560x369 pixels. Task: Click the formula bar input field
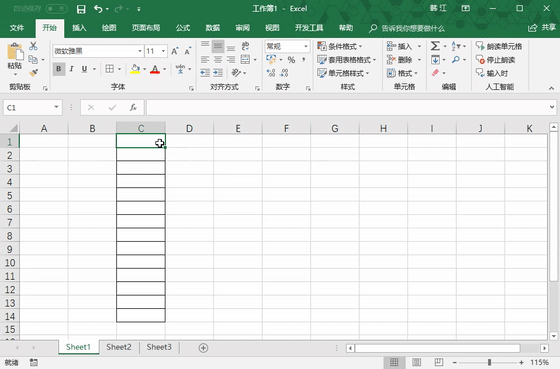pos(348,107)
